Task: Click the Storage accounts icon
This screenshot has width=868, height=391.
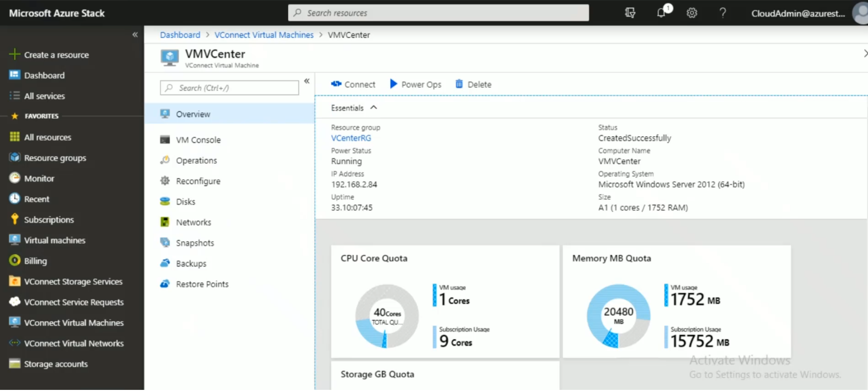Action: point(15,364)
